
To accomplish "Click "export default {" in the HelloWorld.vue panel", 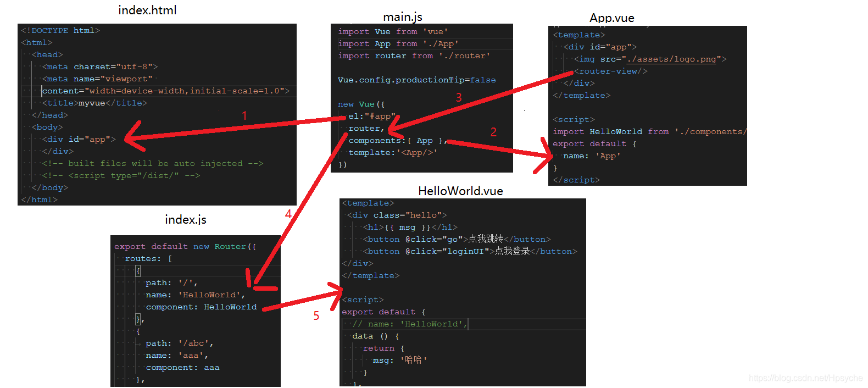I will [x=384, y=312].
